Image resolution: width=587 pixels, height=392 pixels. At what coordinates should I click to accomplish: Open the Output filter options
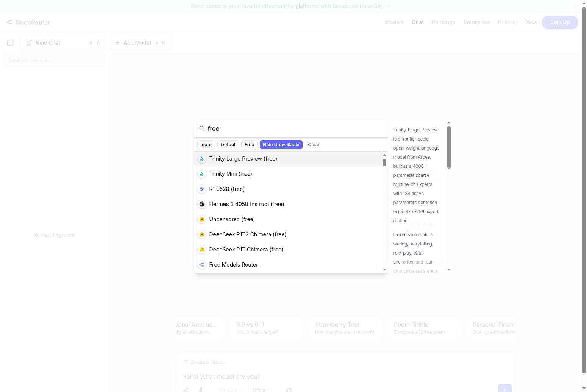point(228,145)
